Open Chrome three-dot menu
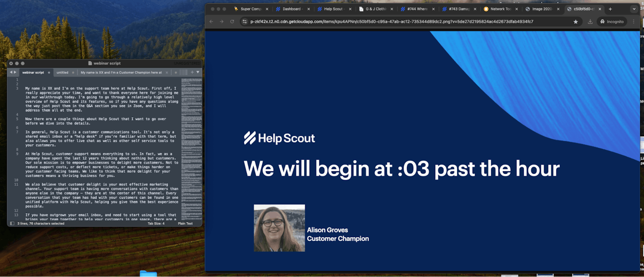The width and height of the screenshot is (644, 277). pyautogui.click(x=634, y=21)
